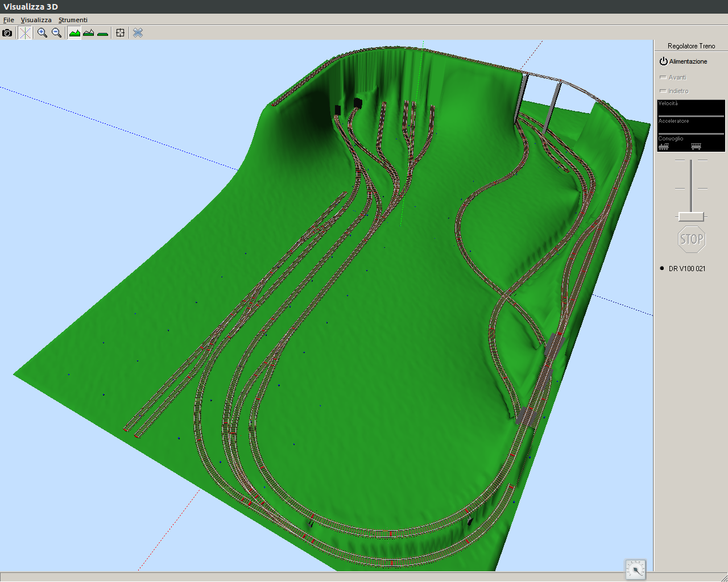
Task: Select the flat baseboard terrain icon
Action: pos(102,33)
